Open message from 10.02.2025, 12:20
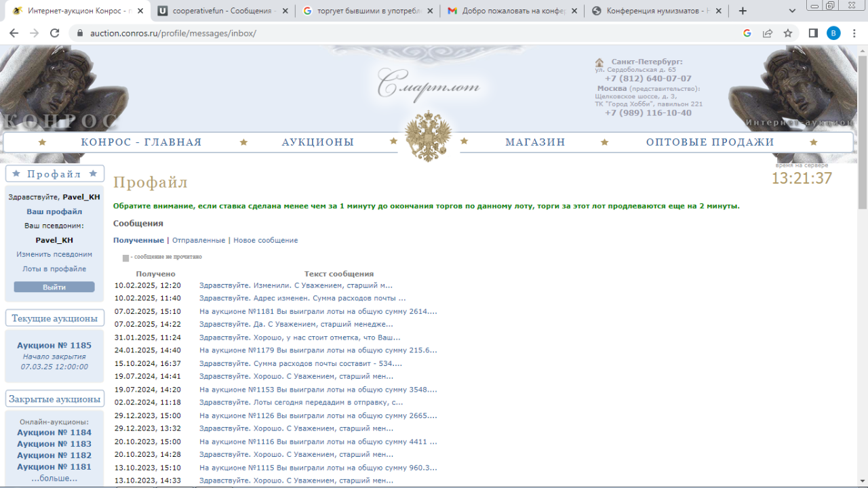The height and width of the screenshot is (488, 868). pos(296,285)
